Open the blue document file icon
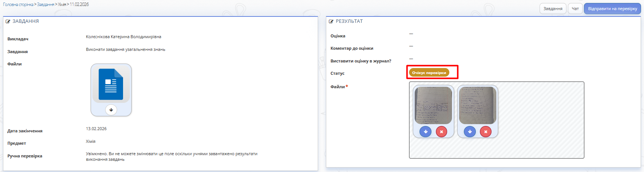 click(x=111, y=85)
